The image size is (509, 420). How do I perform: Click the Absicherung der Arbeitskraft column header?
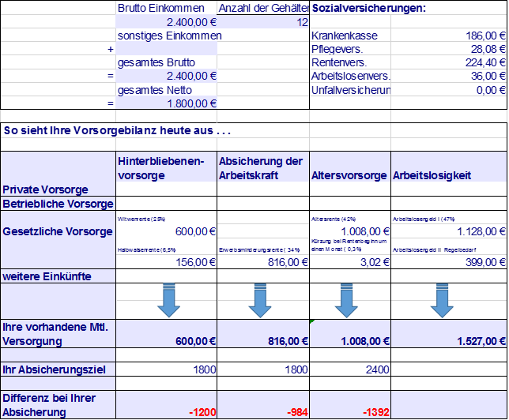[x=261, y=168]
